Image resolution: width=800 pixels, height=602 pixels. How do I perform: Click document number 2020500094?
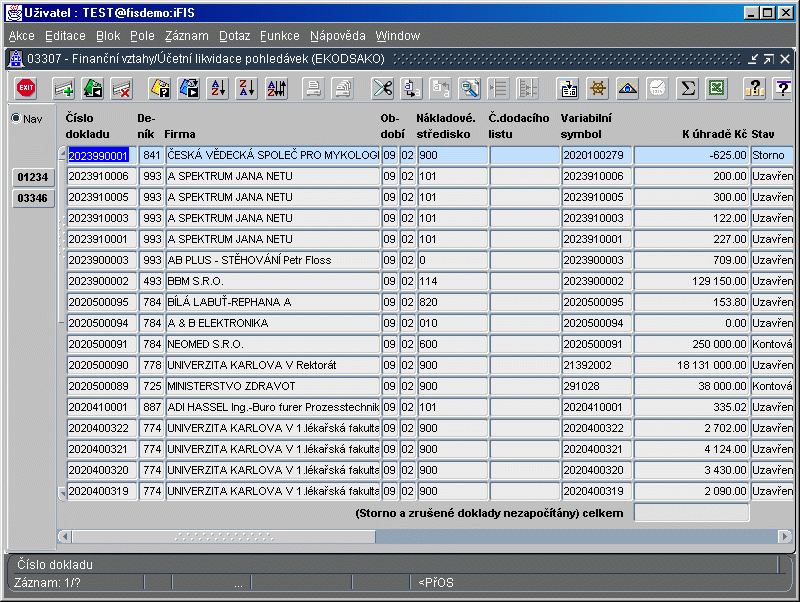click(x=102, y=323)
